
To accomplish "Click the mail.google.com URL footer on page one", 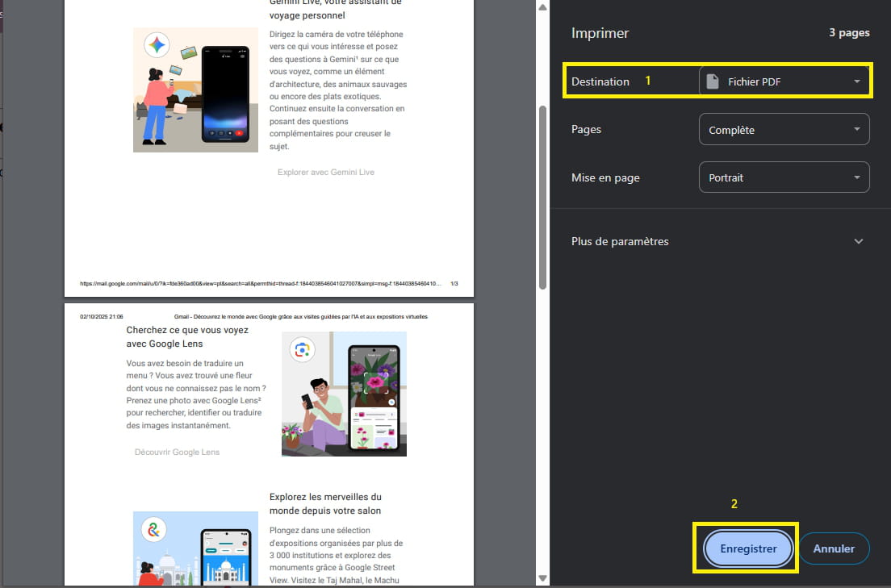I will 260,283.
